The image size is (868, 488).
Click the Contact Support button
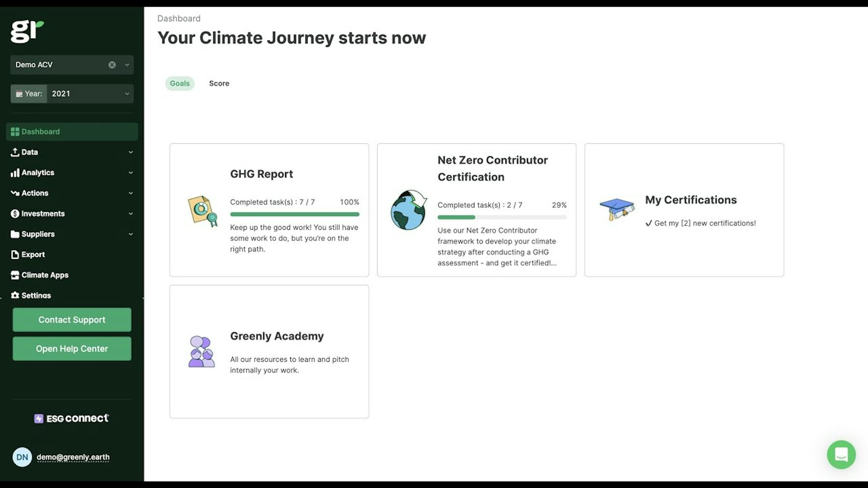pyautogui.click(x=71, y=319)
